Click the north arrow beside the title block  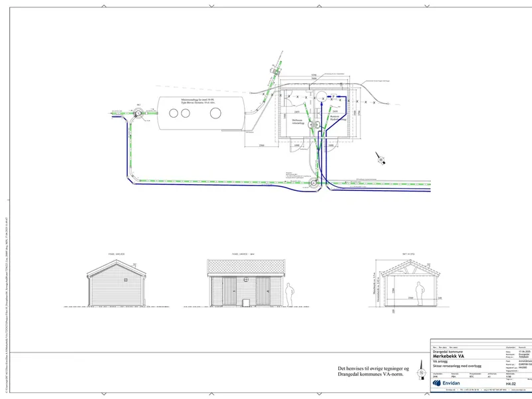422,370
